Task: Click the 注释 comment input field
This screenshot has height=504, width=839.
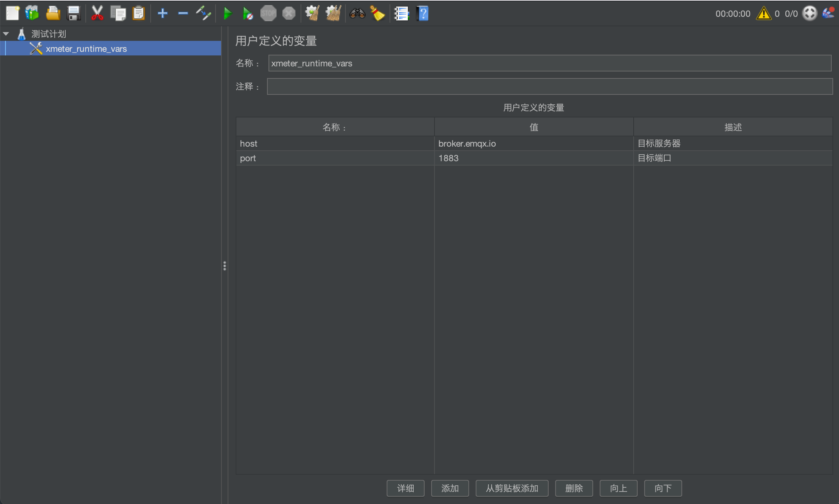Action: point(550,86)
